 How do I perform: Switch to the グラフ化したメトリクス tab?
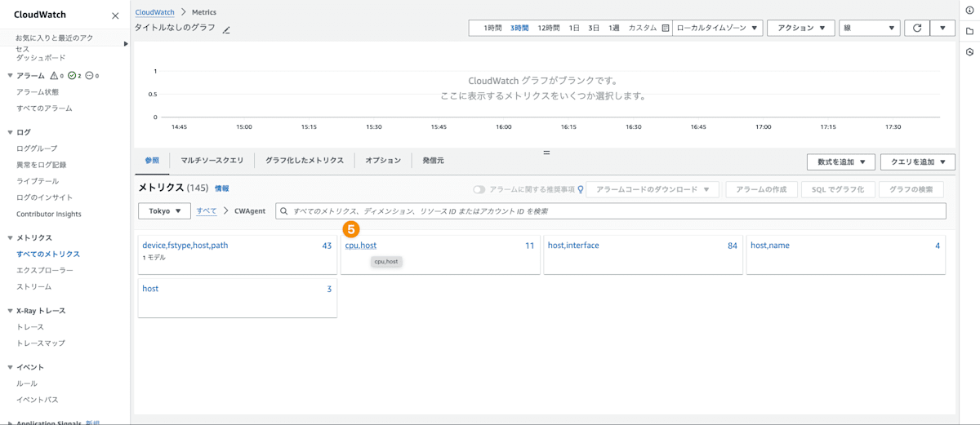pos(305,161)
